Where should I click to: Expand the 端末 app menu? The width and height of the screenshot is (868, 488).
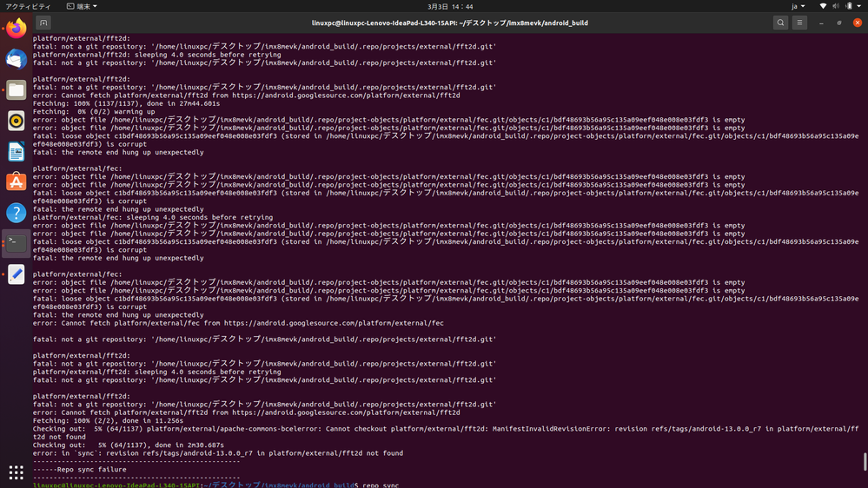coord(83,6)
